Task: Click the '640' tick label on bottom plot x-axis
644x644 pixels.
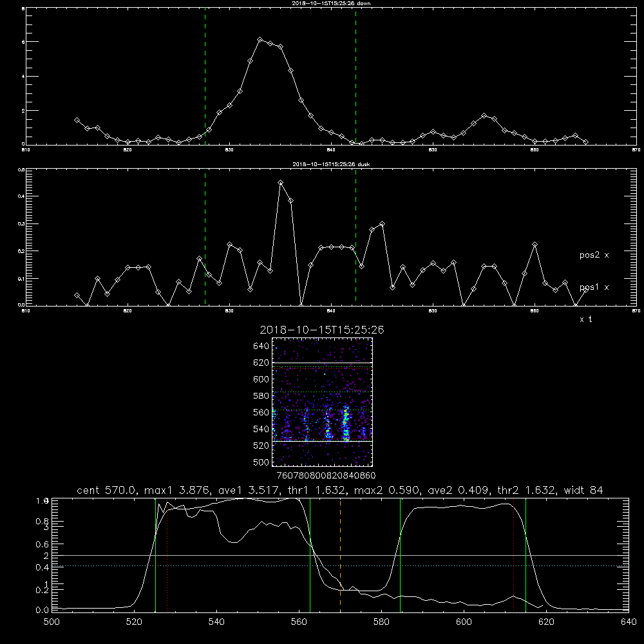Action: 629,622
